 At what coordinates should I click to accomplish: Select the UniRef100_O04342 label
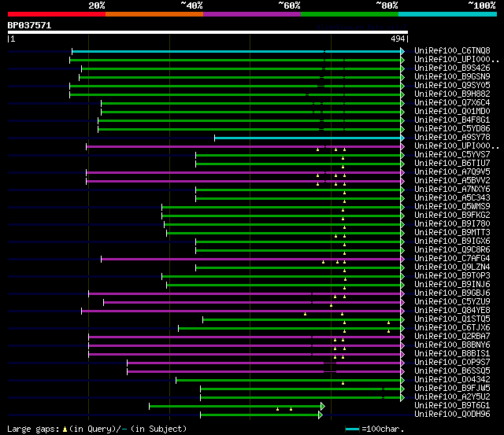pyautogui.click(x=452, y=380)
